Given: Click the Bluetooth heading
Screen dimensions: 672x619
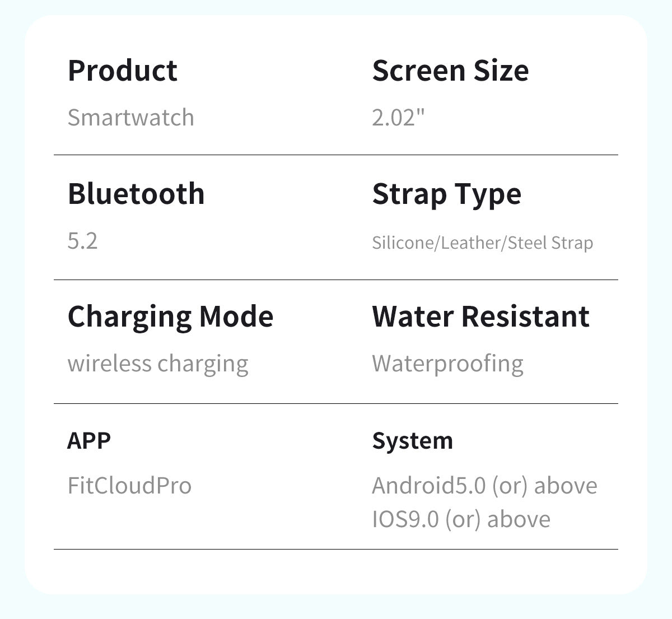Looking at the screenshot, I should pos(136,194).
